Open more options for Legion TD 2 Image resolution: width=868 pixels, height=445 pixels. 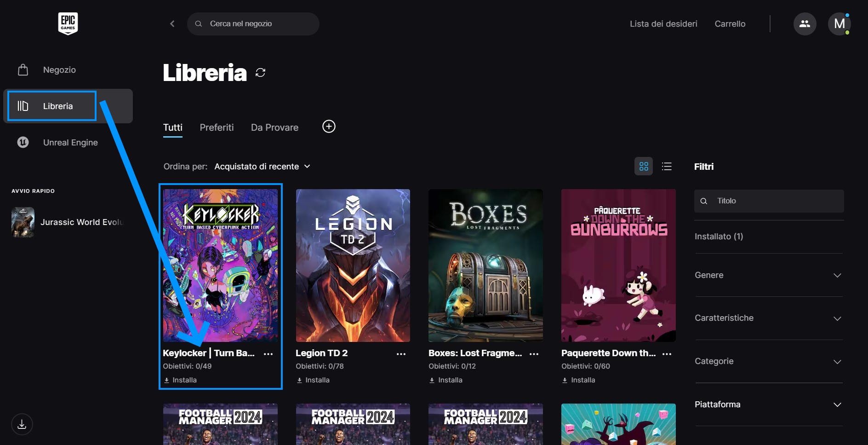pos(401,353)
